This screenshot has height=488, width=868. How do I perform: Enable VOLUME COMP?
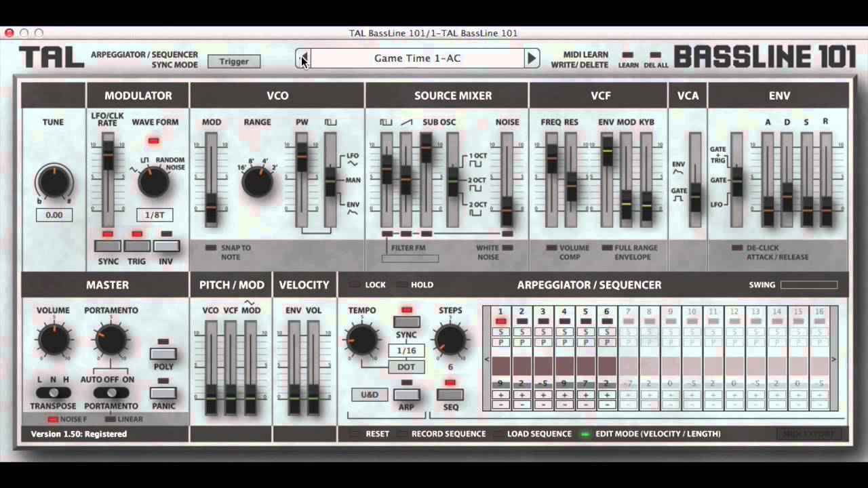click(x=552, y=248)
